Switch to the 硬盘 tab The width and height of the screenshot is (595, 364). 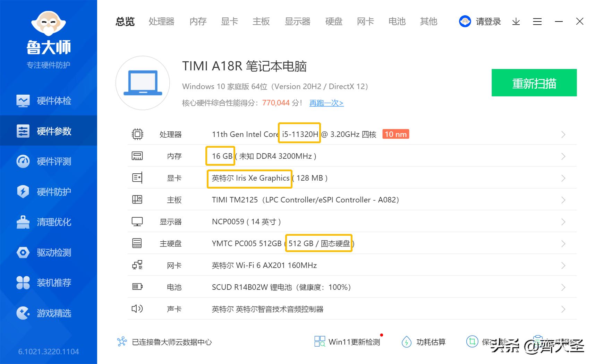(x=333, y=21)
